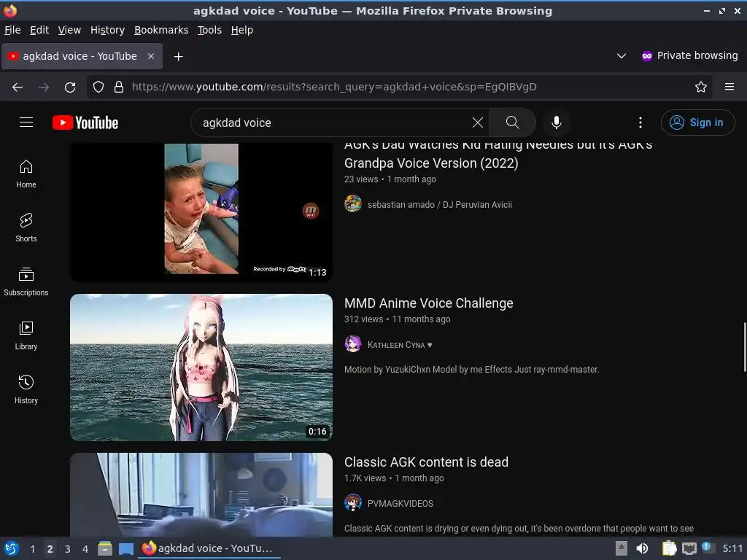Play the crying kid video thumbnail
Image resolution: width=747 pixels, height=560 pixels.
click(201, 212)
